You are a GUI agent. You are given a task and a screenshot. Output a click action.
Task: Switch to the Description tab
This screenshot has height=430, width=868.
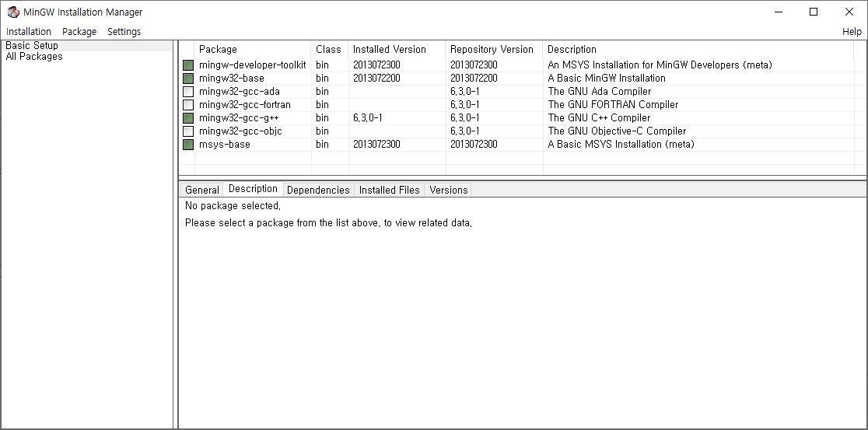coord(253,189)
